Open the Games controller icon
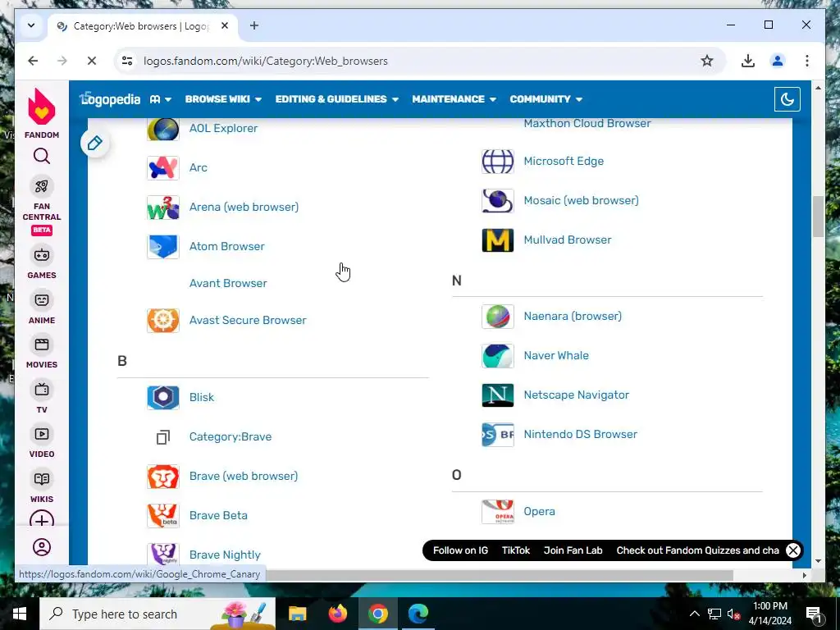 point(42,255)
